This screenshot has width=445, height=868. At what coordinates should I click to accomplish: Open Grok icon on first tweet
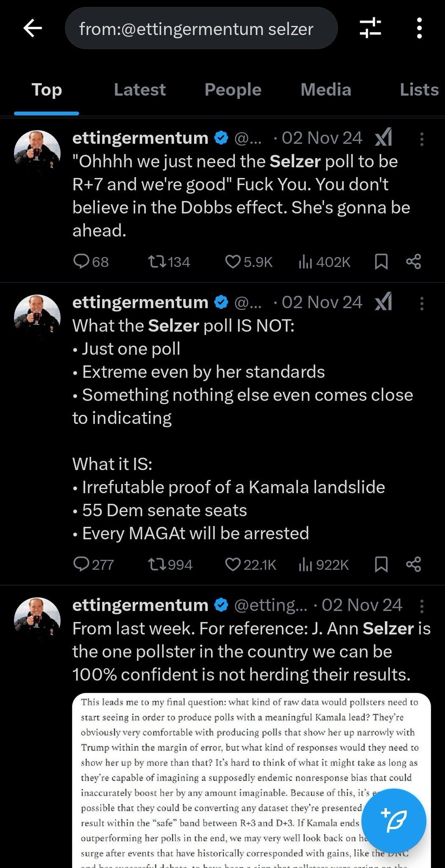pos(384,138)
